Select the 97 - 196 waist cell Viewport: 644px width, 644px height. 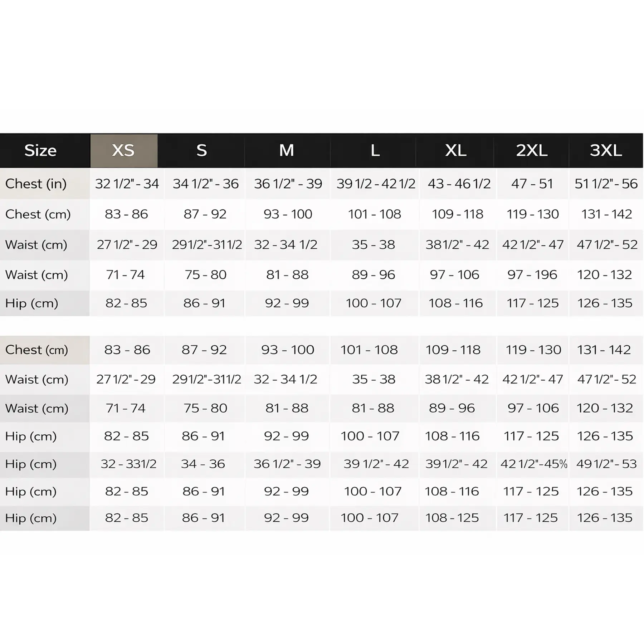pyautogui.click(x=532, y=275)
